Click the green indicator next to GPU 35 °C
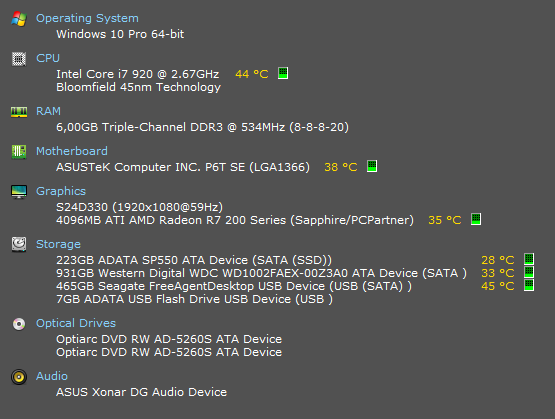Image resolution: width=555 pixels, height=419 pixels. 476,219
